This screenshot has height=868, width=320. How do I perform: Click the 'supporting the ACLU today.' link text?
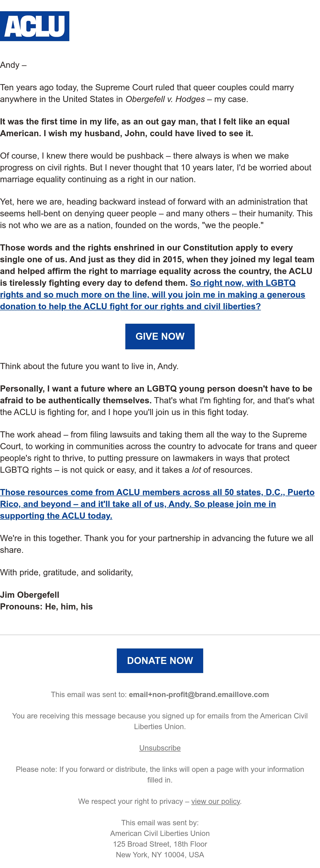point(56,515)
